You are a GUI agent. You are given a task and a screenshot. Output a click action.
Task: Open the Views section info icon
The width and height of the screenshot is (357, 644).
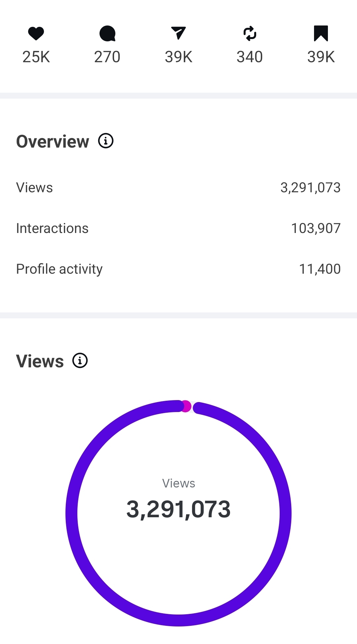click(80, 360)
